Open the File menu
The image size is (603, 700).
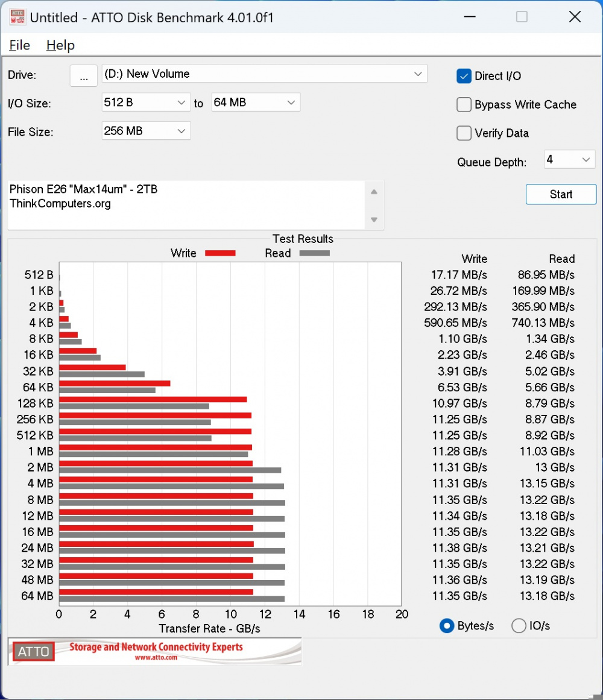(20, 45)
